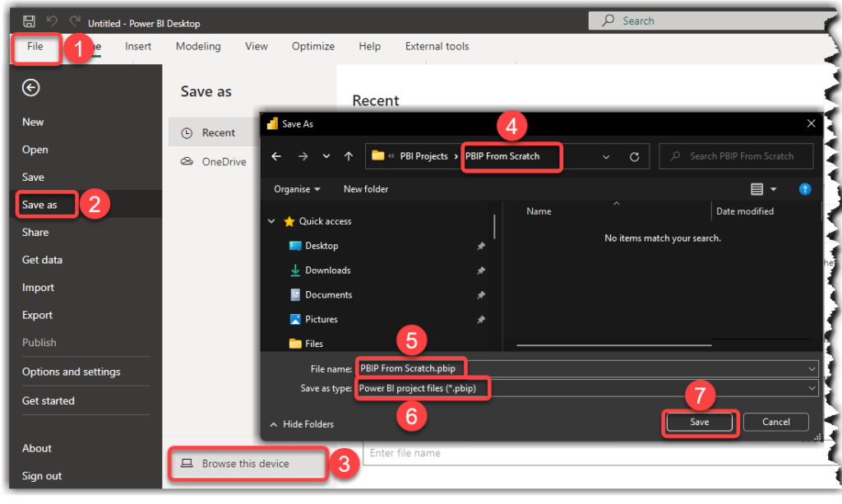Choose Get data in File menu
The image size is (842, 504).
point(42,260)
